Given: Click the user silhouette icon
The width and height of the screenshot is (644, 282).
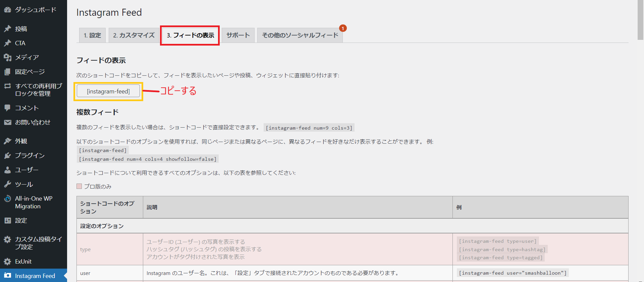Looking at the screenshot, I should (7, 170).
